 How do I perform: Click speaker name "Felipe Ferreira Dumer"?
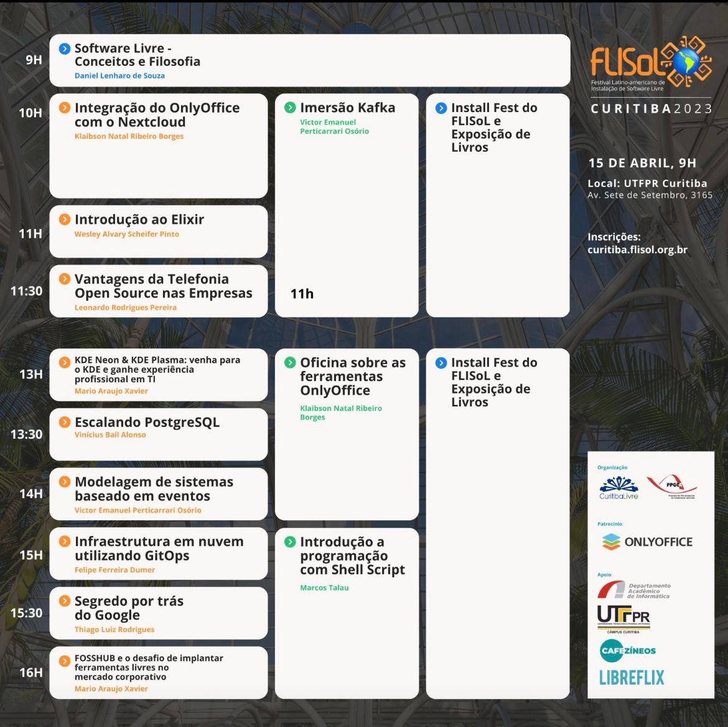click(x=114, y=570)
